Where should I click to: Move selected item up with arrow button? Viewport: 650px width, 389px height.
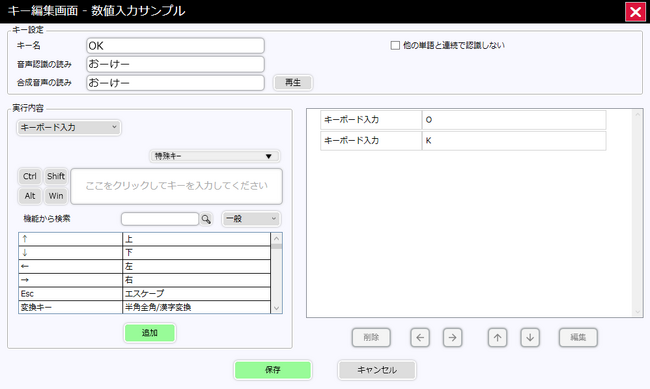coord(497,338)
